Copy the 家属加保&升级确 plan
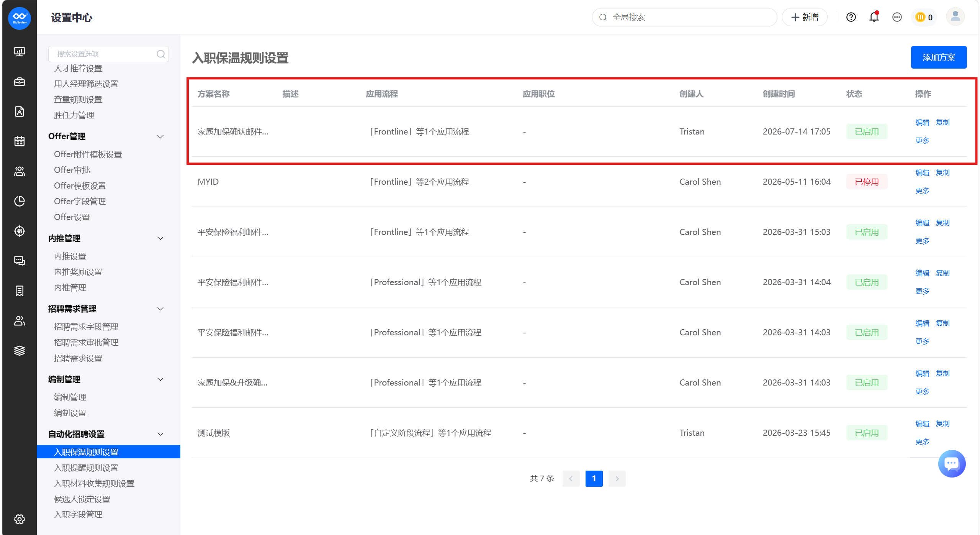 pyautogui.click(x=942, y=374)
